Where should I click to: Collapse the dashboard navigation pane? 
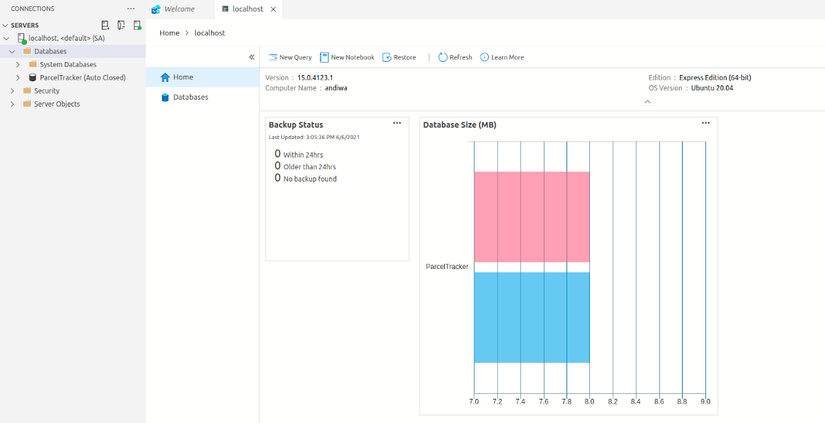252,57
